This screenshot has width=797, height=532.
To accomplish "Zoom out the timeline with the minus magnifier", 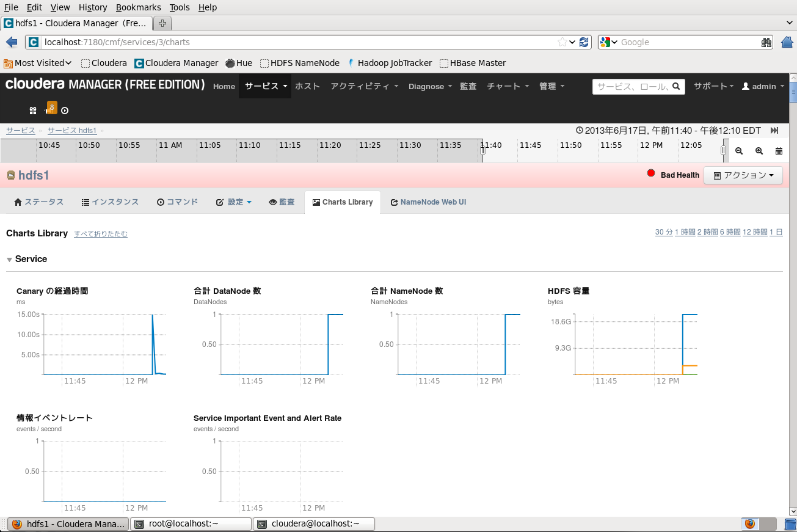I will (739, 151).
